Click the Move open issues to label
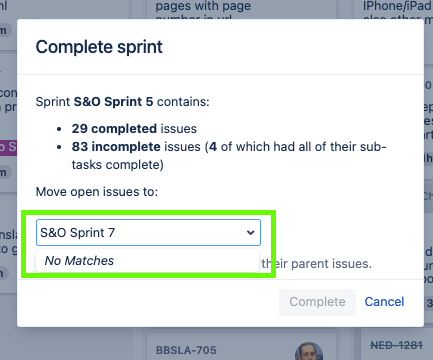Image resolution: width=433 pixels, height=360 pixels. click(97, 192)
